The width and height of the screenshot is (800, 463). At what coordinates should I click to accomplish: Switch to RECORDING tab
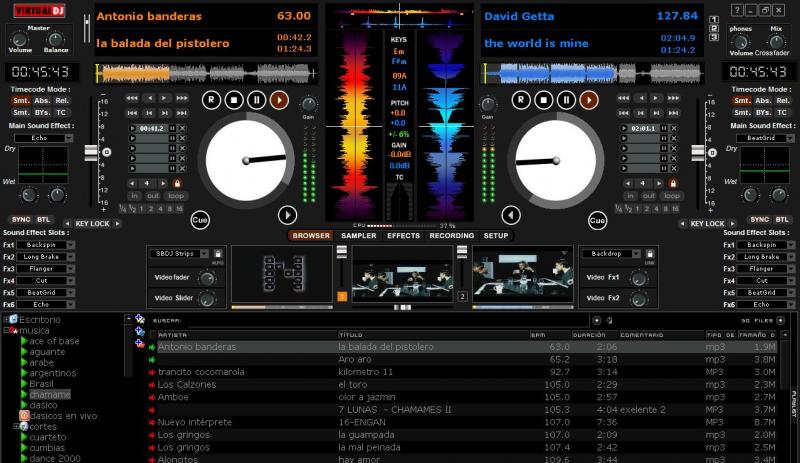[452, 235]
